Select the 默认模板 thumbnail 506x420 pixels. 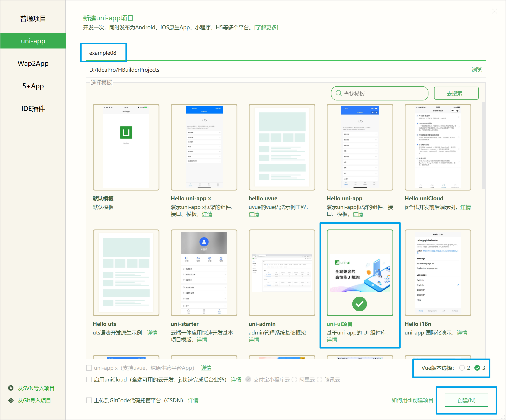(126, 147)
